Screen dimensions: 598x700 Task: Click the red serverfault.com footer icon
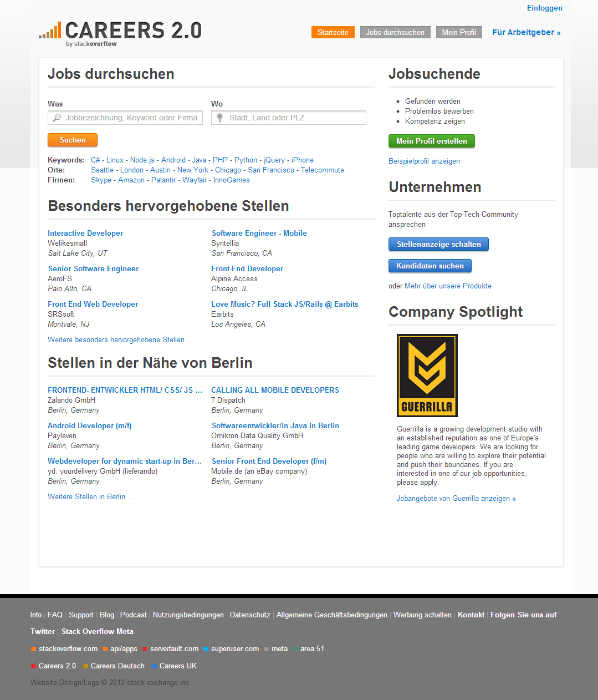[x=145, y=649]
